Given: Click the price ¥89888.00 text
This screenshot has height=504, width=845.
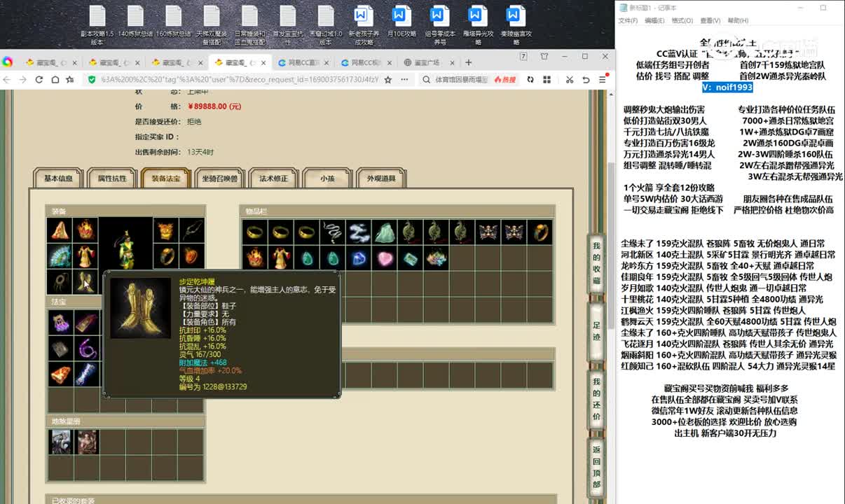Looking at the screenshot, I should click(214, 106).
